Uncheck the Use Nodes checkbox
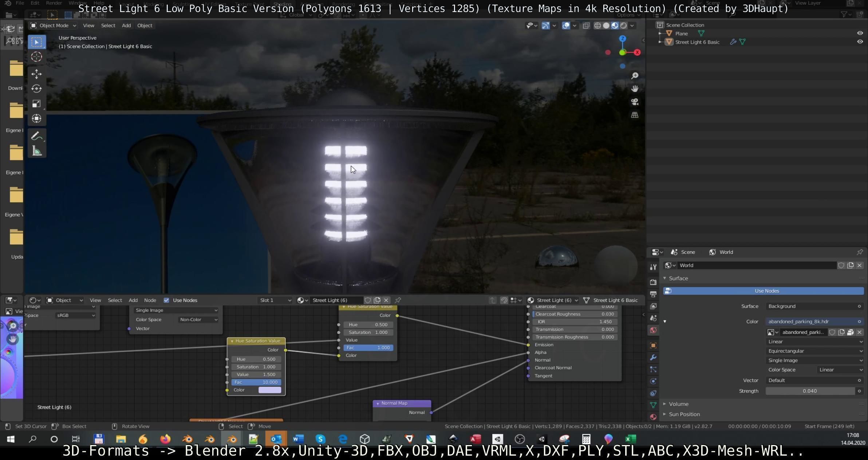The height and width of the screenshot is (460, 868). tap(166, 300)
